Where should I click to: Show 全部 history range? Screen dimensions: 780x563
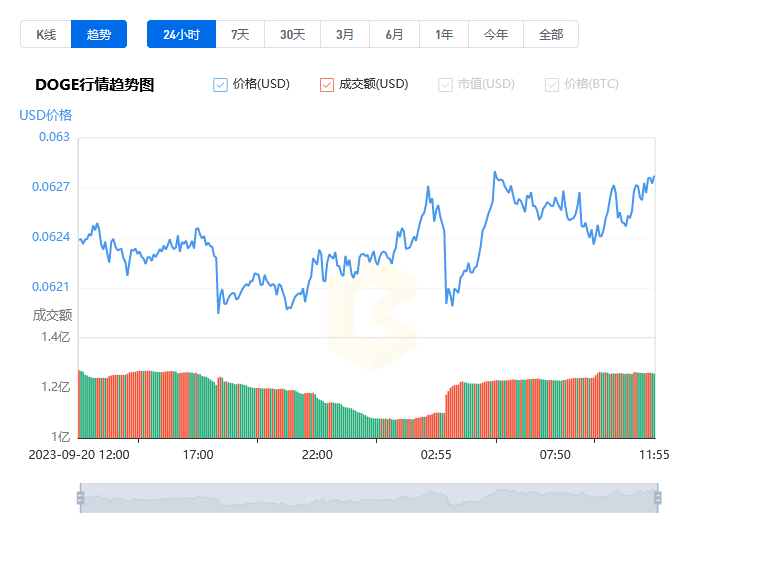pos(551,34)
